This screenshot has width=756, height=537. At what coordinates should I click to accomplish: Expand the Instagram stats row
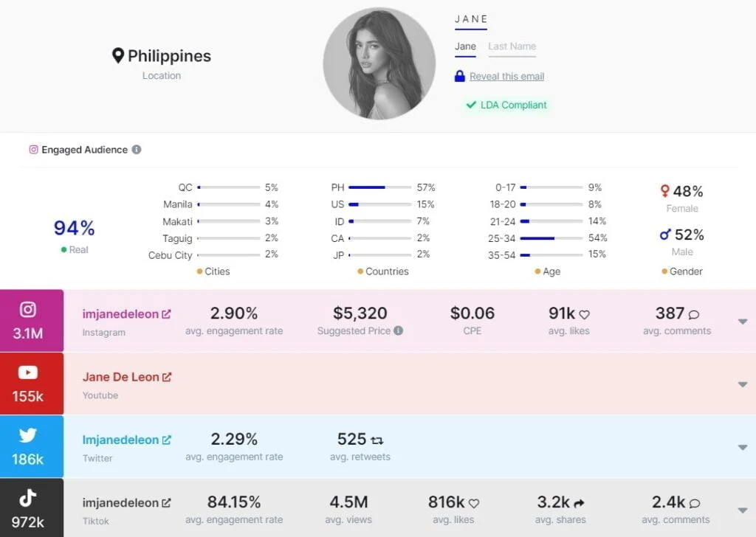[742, 322]
